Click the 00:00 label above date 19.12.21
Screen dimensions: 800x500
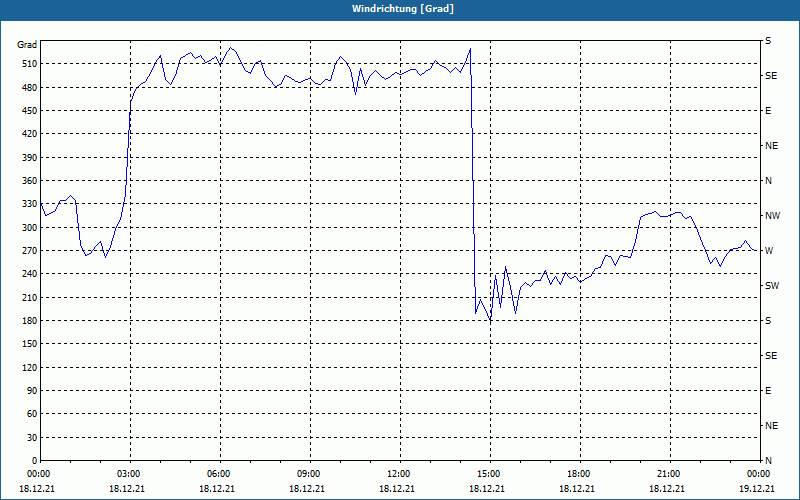[x=757, y=474]
